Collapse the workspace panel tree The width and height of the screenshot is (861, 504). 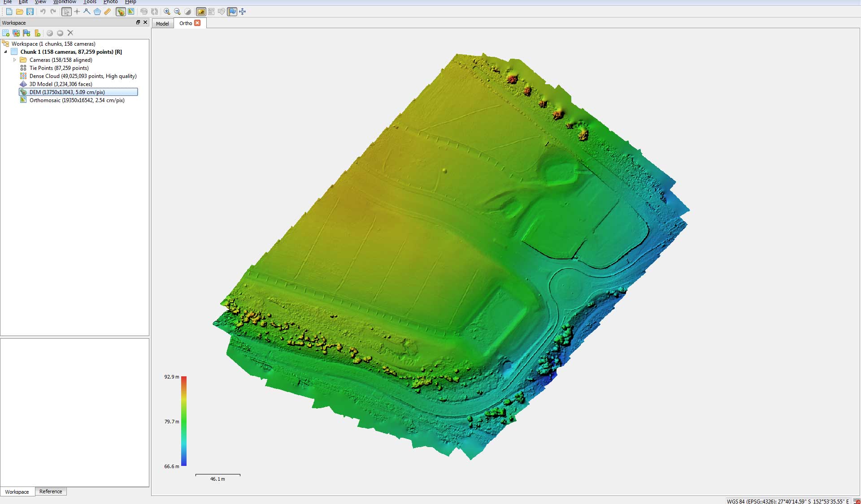tap(6, 52)
